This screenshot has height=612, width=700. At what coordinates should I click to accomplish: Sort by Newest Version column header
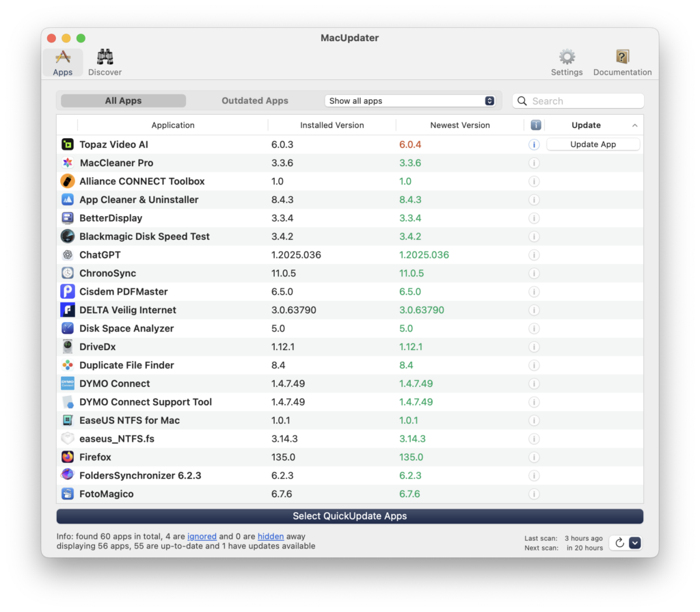460,125
